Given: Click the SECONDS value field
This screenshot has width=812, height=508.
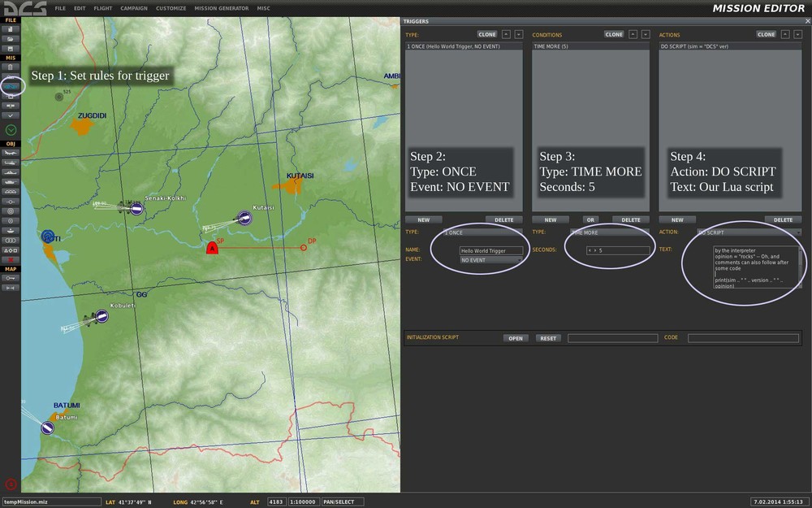Looking at the screenshot, I should pyautogui.click(x=618, y=250).
